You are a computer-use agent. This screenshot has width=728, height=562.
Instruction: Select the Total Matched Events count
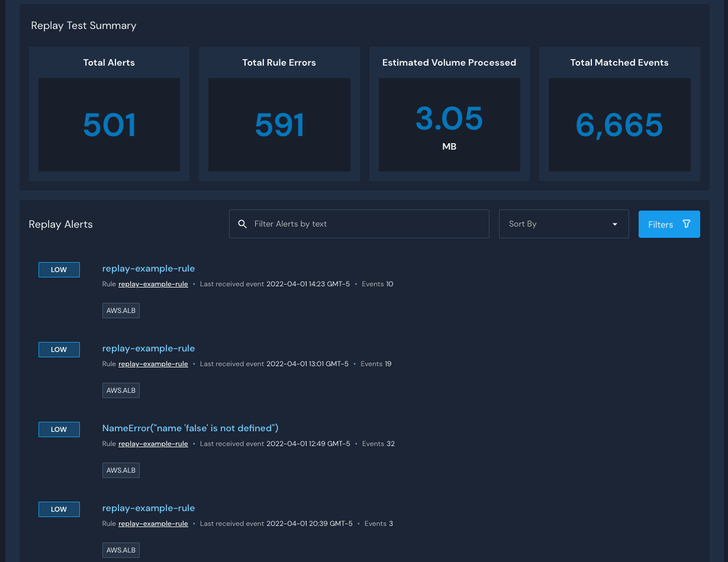[619, 124]
